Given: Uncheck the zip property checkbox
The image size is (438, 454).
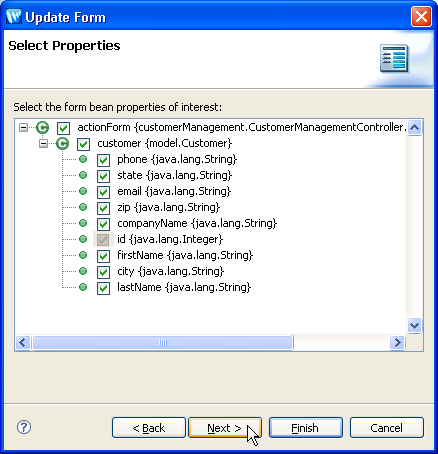Looking at the screenshot, I should coord(103,208).
